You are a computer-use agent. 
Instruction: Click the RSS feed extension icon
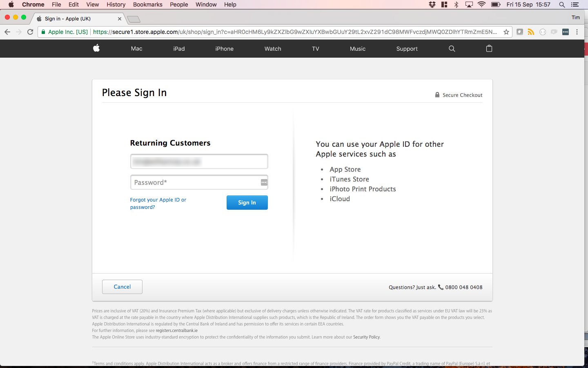[531, 32]
